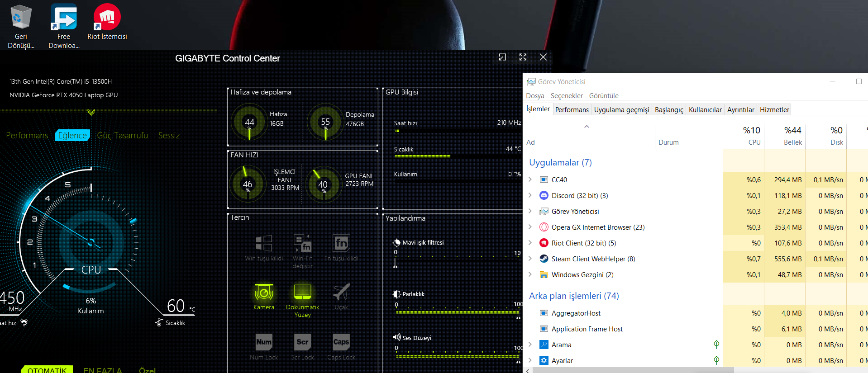Switch to the Başlangıç tab
This screenshot has width=868, height=373.
pos(669,110)
